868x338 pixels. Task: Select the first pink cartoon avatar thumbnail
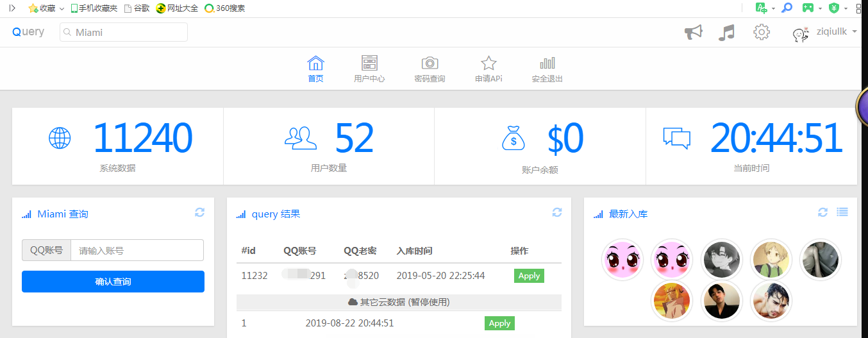(622, 260)
